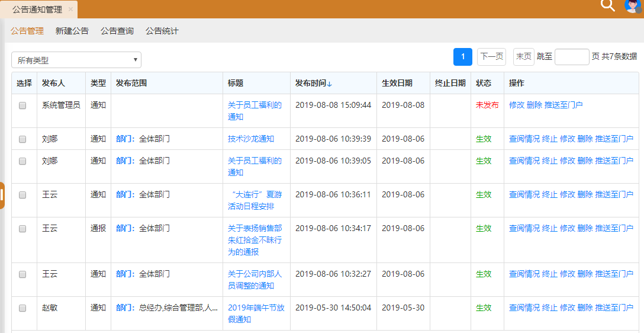Viewport: 644px width, 333px height.
Task: Sort by 发布时间 column header
Action: coord(313,84)
